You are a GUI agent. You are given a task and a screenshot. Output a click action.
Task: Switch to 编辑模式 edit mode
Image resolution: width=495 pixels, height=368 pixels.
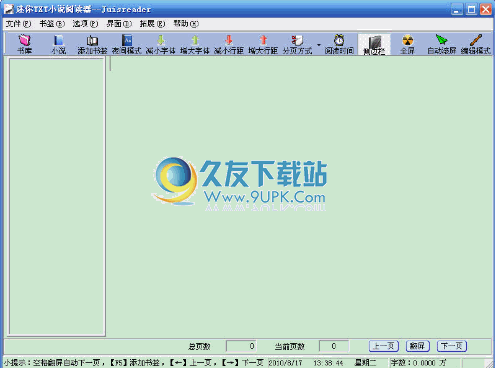click(476, 44)
